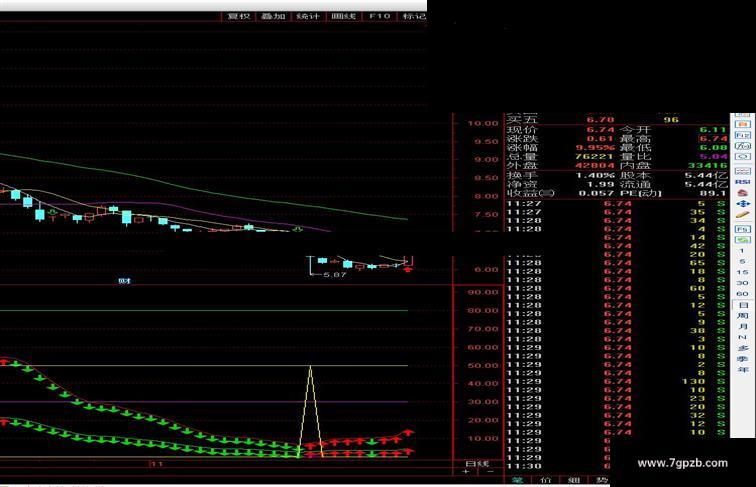This screenshot has height=487, width=756.
Task: Select the pencil drawing icon
Action: pyautogui.click(x=742, y=214)
